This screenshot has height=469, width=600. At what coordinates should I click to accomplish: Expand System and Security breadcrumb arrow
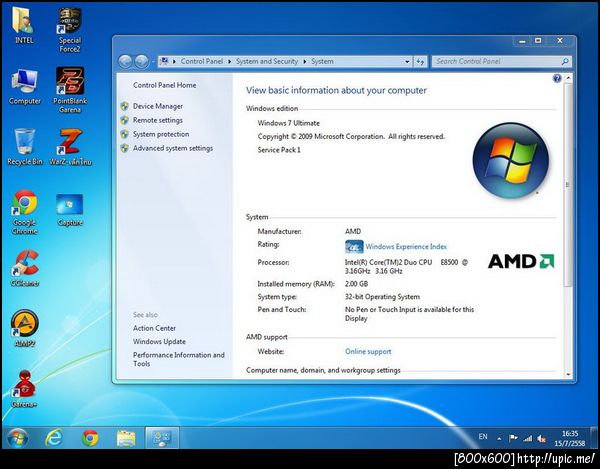[x=305, y=62]
